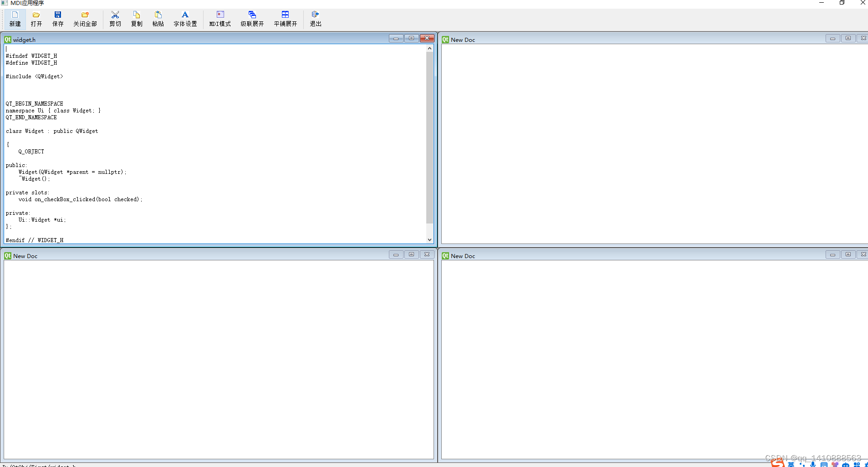This screenshot has height=467, width=868.
Task: Maximize the bottom-left New Doc subwindow
Action: (x=411, y=254)
